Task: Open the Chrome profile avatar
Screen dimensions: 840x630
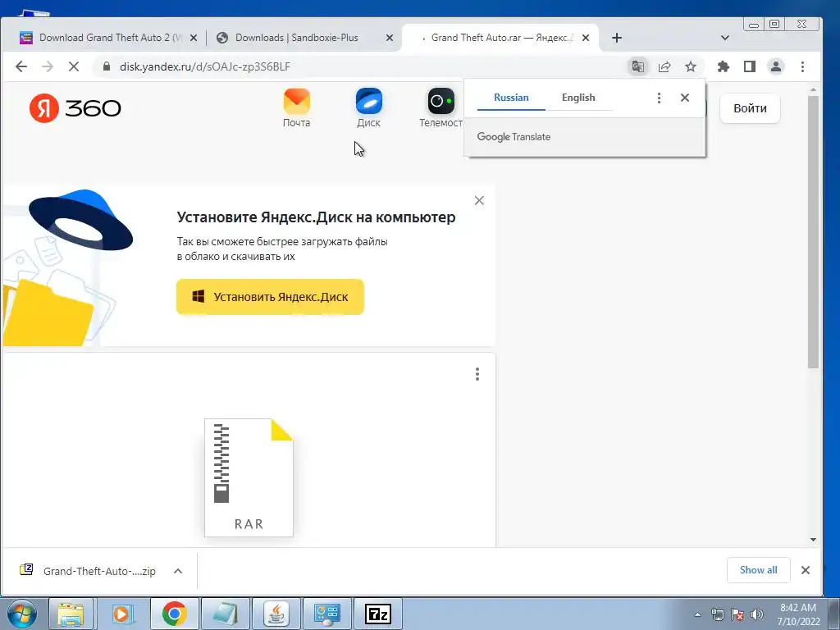Action: point(776,66)
